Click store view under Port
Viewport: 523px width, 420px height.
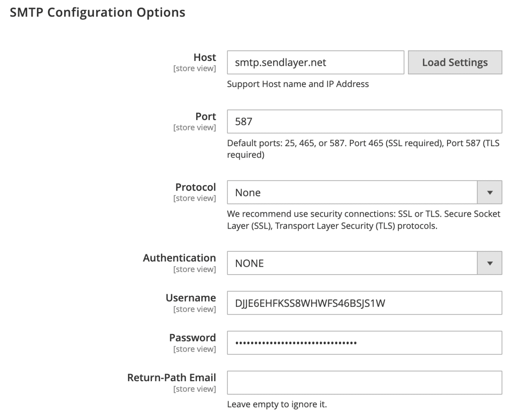point(195,127)
